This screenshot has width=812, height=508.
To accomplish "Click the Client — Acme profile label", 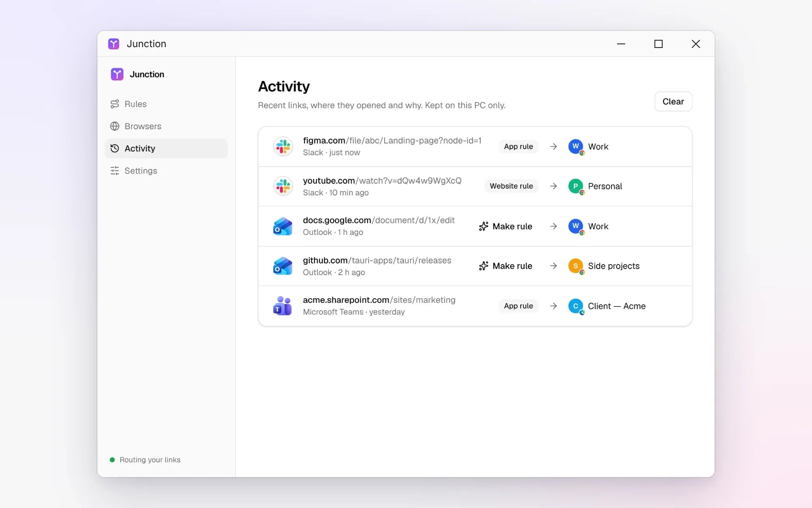I will pyautogui.click(x=617, y=306).
